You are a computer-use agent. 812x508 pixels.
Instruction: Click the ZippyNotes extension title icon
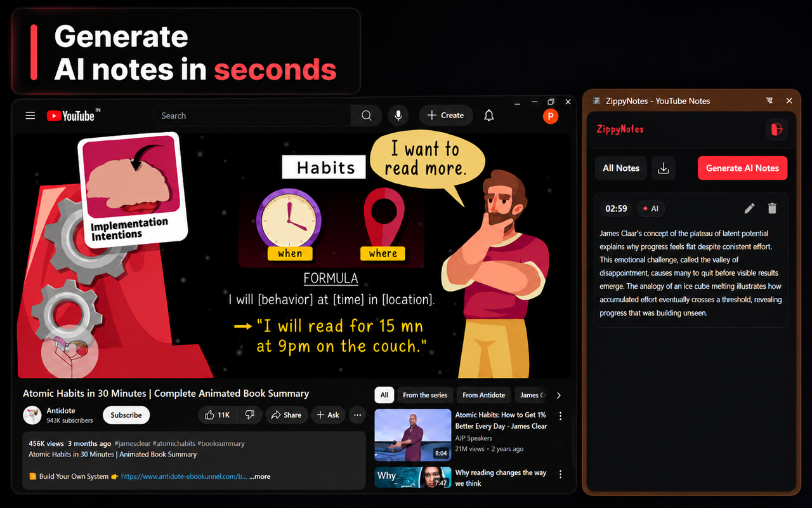[x=597, y=101]
